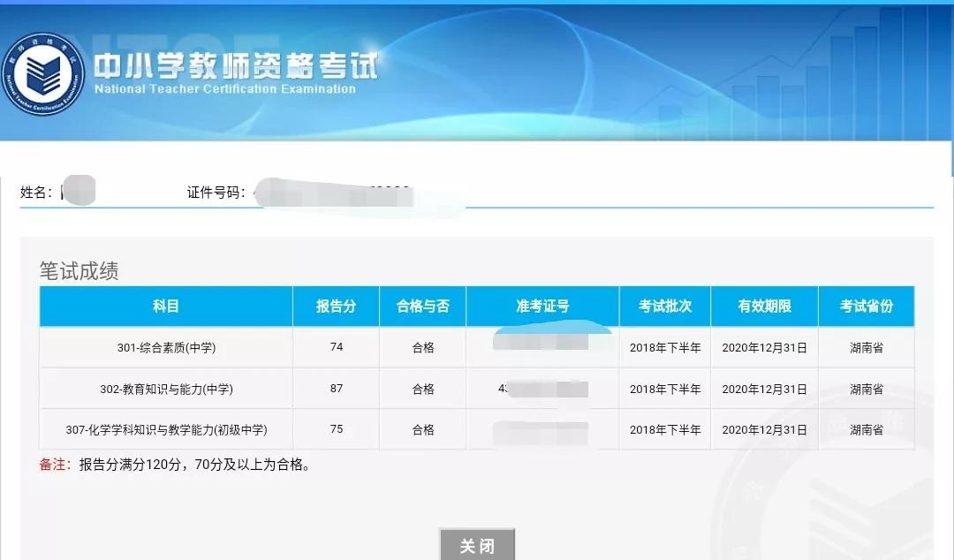Click 合格 in the 307 row
The image size is (954, 560).
coord(423,430)
